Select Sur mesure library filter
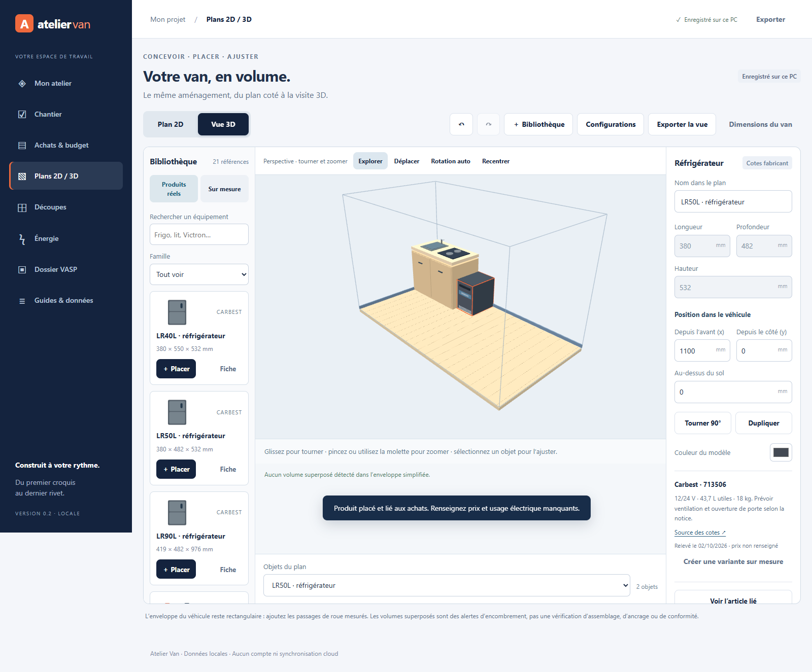The image size is (812, 672). tap(224, 189)
